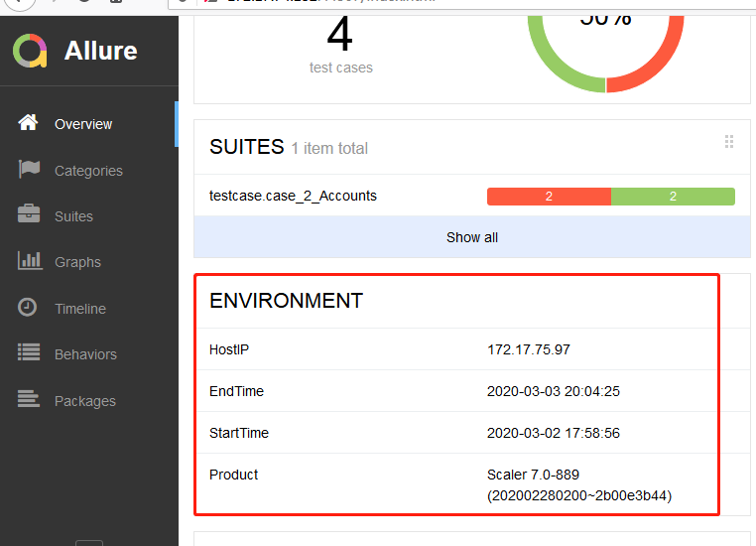This screenshot has height=546, width=756.
Task: Click the Packages sidebar icon
Action: pyautogui.click(x=29, y=400)
